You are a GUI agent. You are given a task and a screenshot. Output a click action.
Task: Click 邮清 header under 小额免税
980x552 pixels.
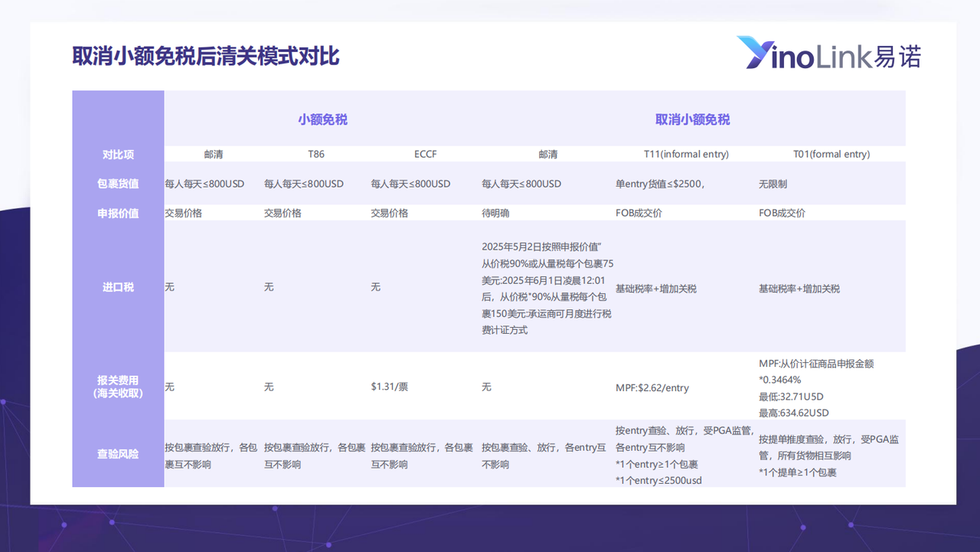(214, 154)
